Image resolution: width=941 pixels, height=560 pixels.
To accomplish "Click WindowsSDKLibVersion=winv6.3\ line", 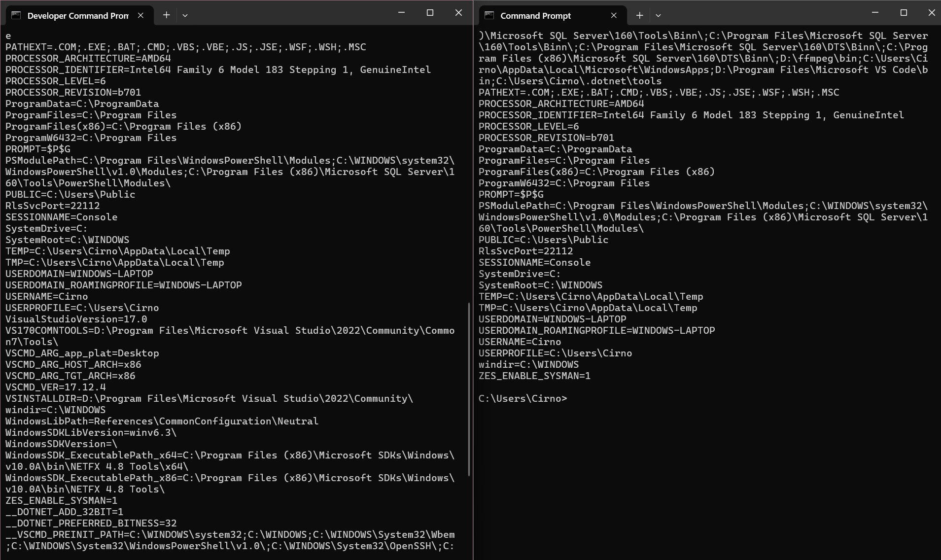I will click(91, 432).
